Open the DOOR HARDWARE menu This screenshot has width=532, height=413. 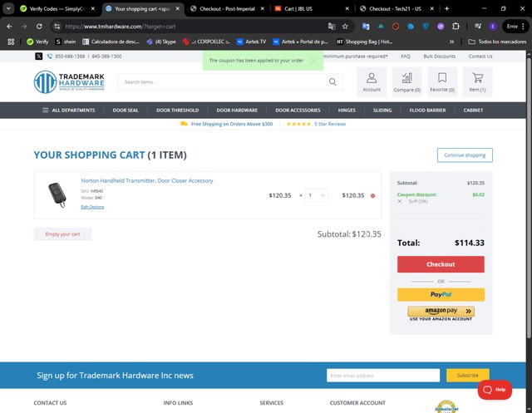[237, 111]
